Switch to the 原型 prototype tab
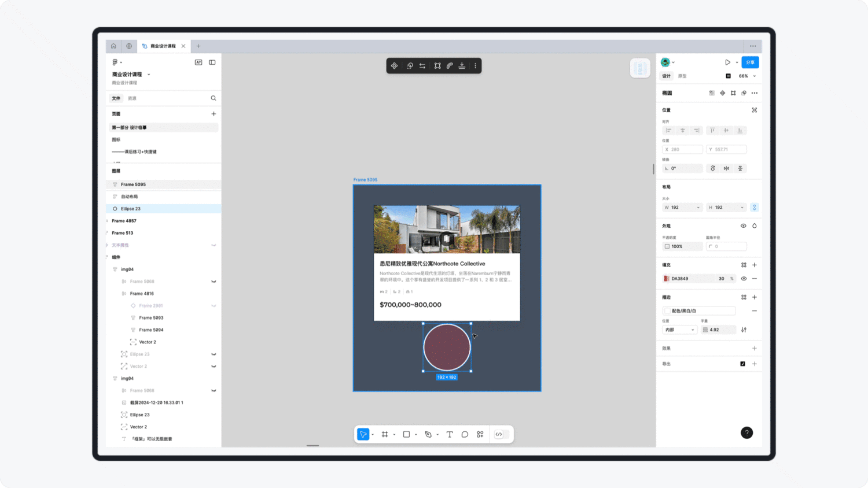The height and width of the screenshot is (488, 868). pos(682,76)
